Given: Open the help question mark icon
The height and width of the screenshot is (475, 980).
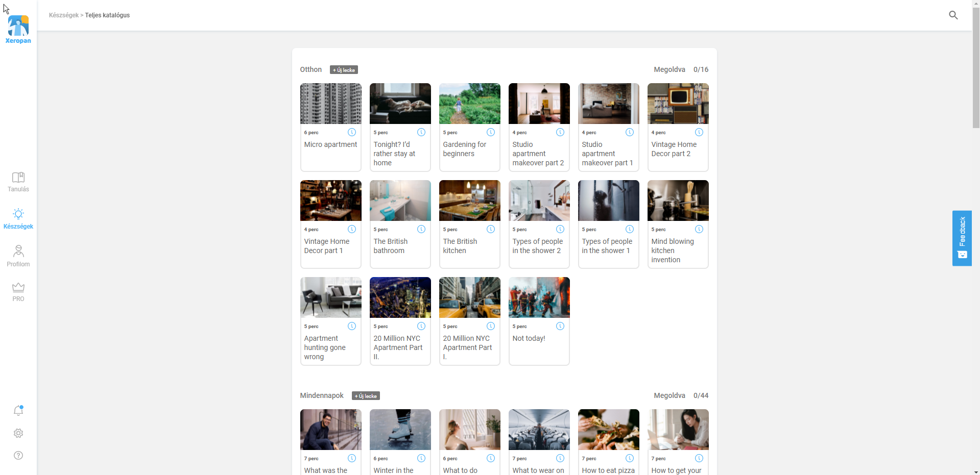Looking at the screenshot, I should pyautogui.click(x=18, y=456).
